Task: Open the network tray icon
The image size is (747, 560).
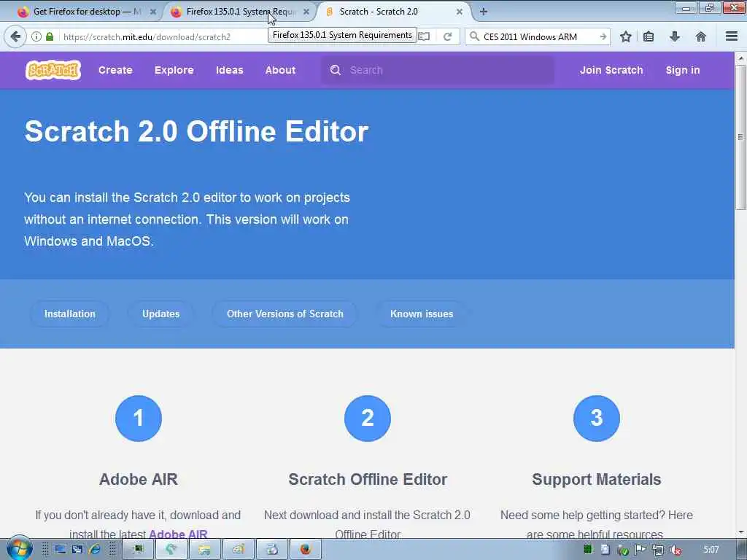Action: coord(657,550)
